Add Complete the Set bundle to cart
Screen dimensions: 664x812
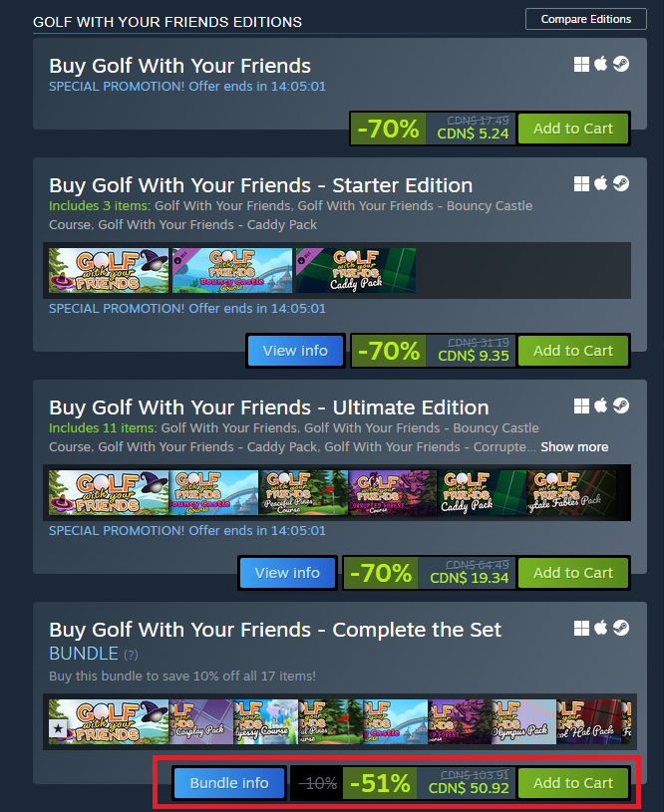[572, 783]
